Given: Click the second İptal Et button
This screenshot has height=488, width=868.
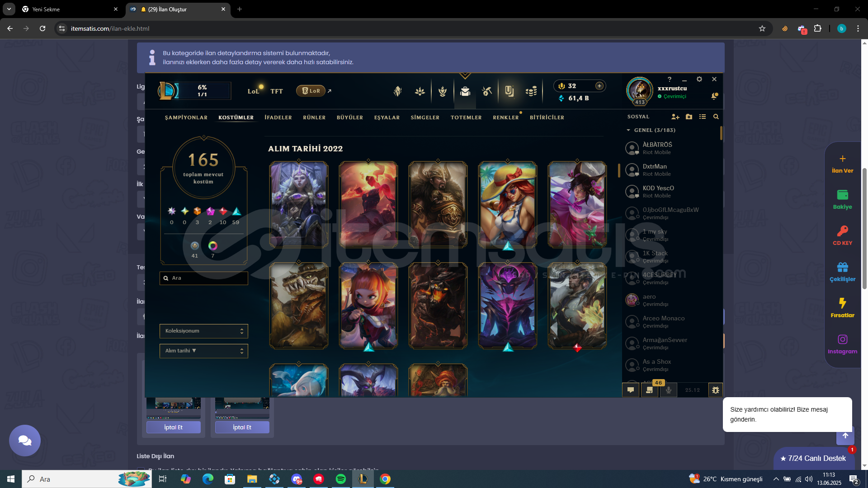Looking at the screenshot, I should tap(242, 427).
